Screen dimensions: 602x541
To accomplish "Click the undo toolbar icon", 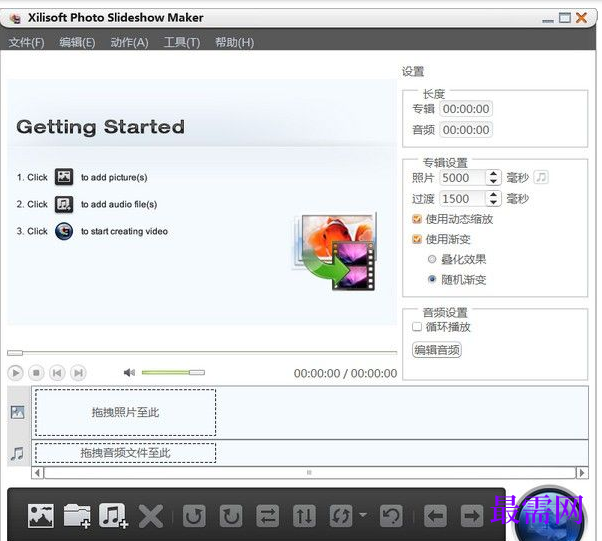I will (391, 516).
